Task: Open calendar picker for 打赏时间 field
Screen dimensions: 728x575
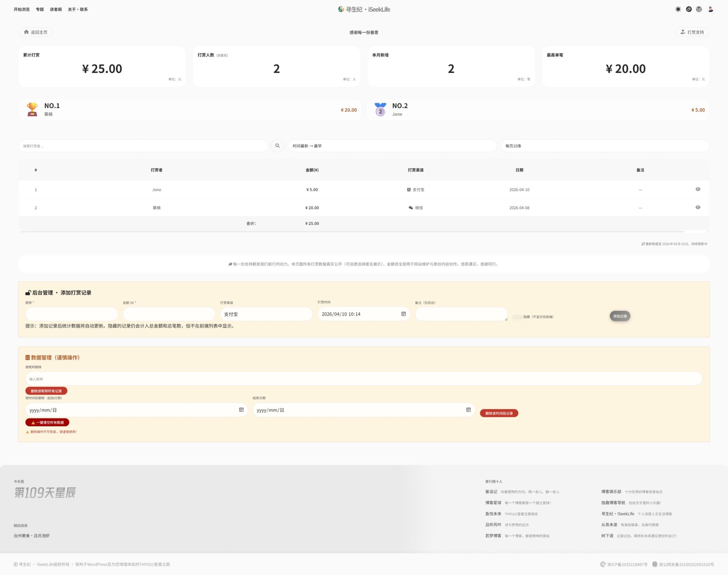Action: pyautogui.click(x=403, y=314)
